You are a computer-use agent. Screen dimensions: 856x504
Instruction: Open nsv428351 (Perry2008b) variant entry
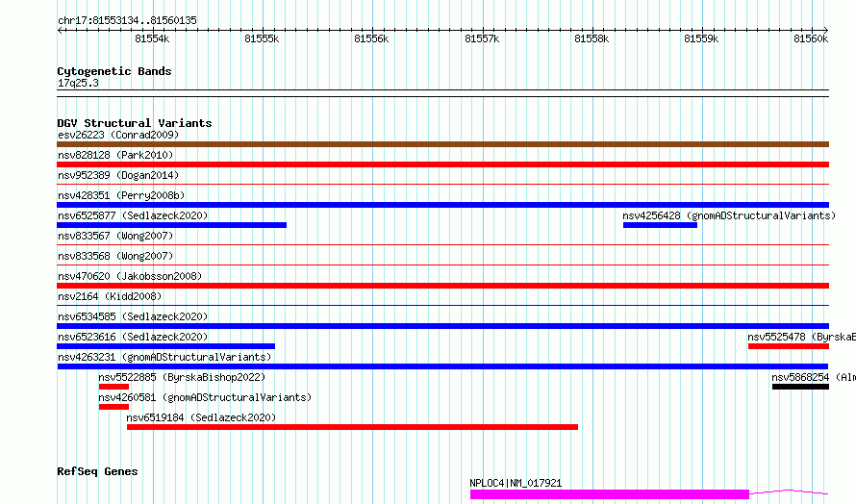[x=121, y=195]
